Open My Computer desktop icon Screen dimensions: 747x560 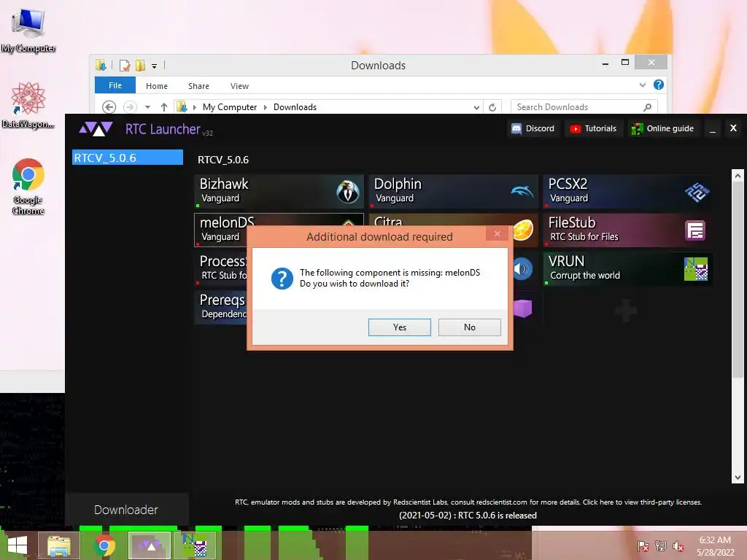click(28, 31)
